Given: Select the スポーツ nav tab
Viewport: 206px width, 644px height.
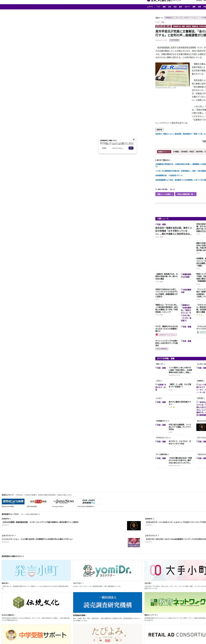Looking at the screenshot, I should (187, 7).
